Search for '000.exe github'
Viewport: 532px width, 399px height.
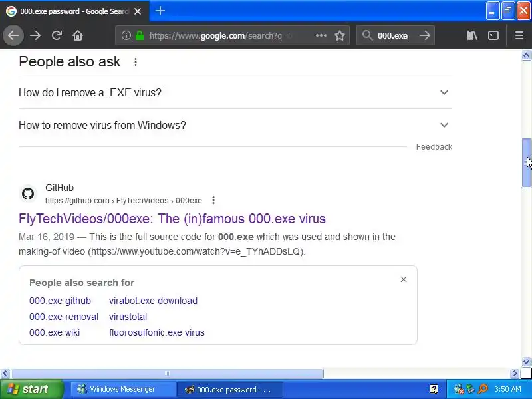pyautogui.click(x=60, y=301)
